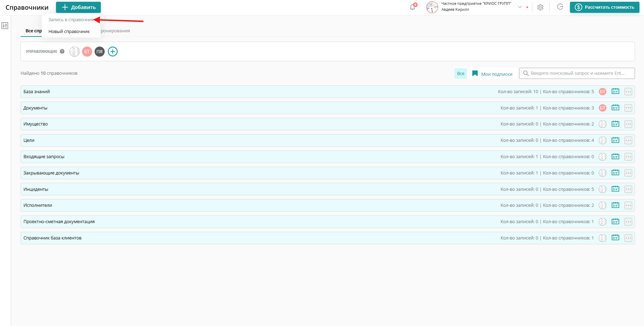644x326 pixels.
Task: Open the Закрывающие документы row
Action: pyautogui.click(x=328, y=173)
